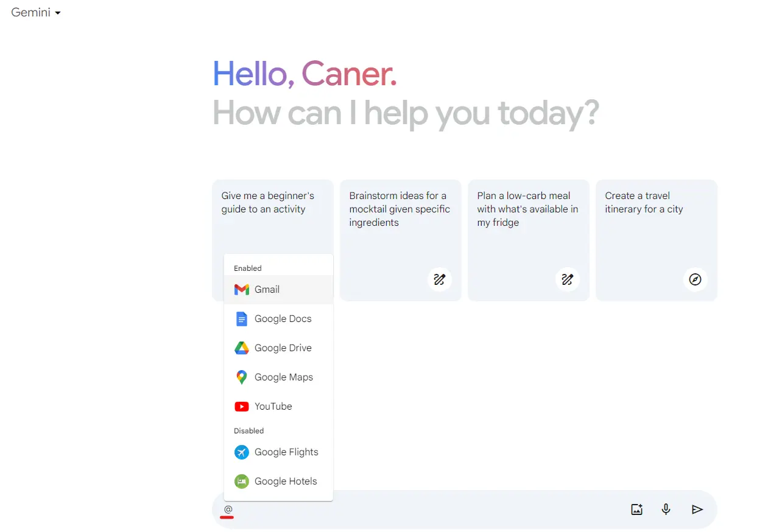Screen dimensions: 782x532
Task: Send the prompt with the arrow icon
Action: [x=697, y=509]
